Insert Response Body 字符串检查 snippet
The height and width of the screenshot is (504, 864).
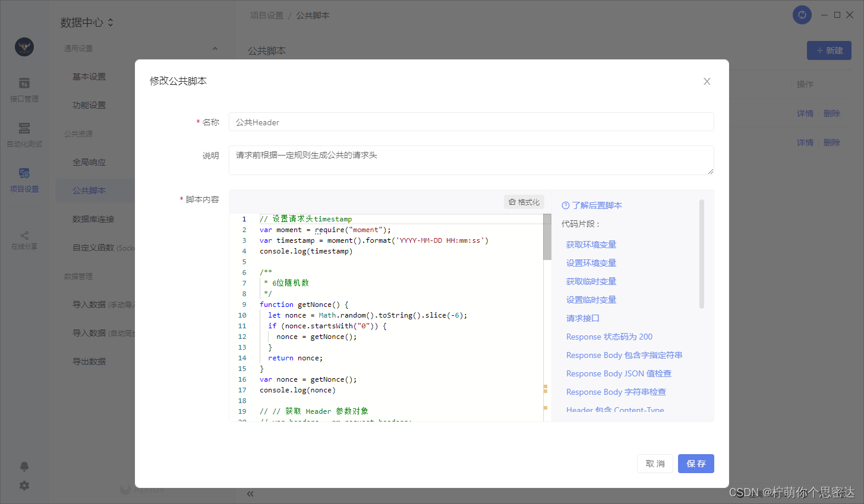616,392
